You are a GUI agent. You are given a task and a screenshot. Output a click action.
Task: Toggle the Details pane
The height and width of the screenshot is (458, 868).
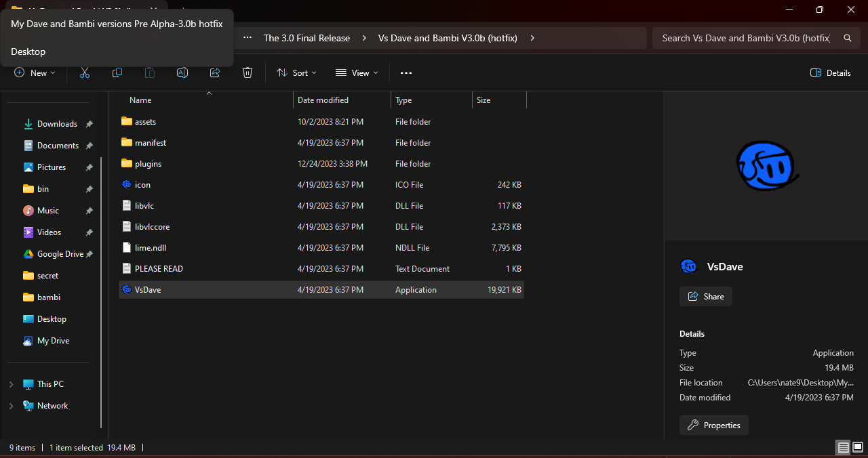[x=830, y=72]
